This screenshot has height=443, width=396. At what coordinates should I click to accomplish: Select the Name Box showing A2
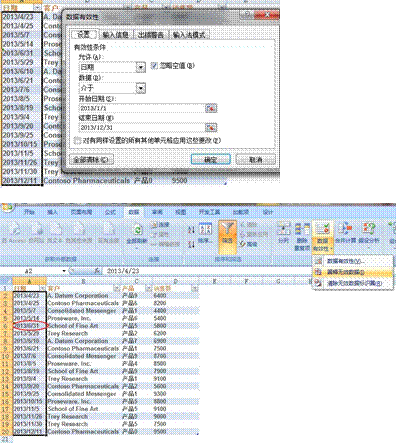pyautogui.click(x=32, y=271)
